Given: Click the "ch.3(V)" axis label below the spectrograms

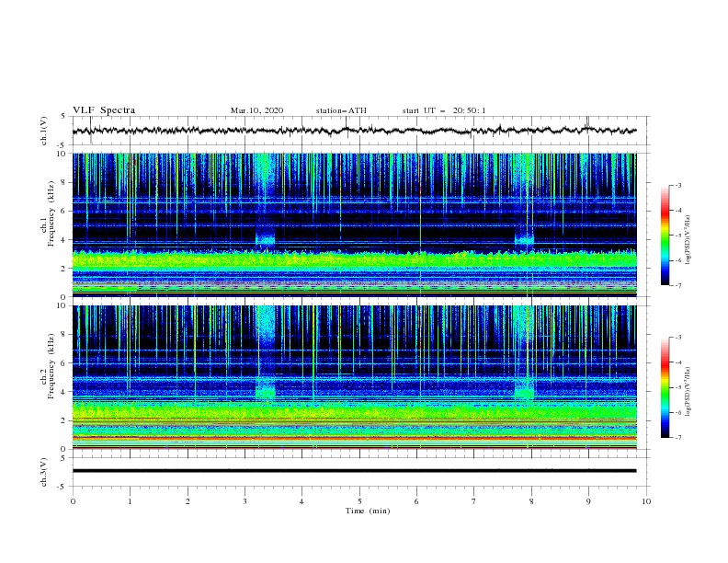Looking at the screenshot, I should pos(44,472).
